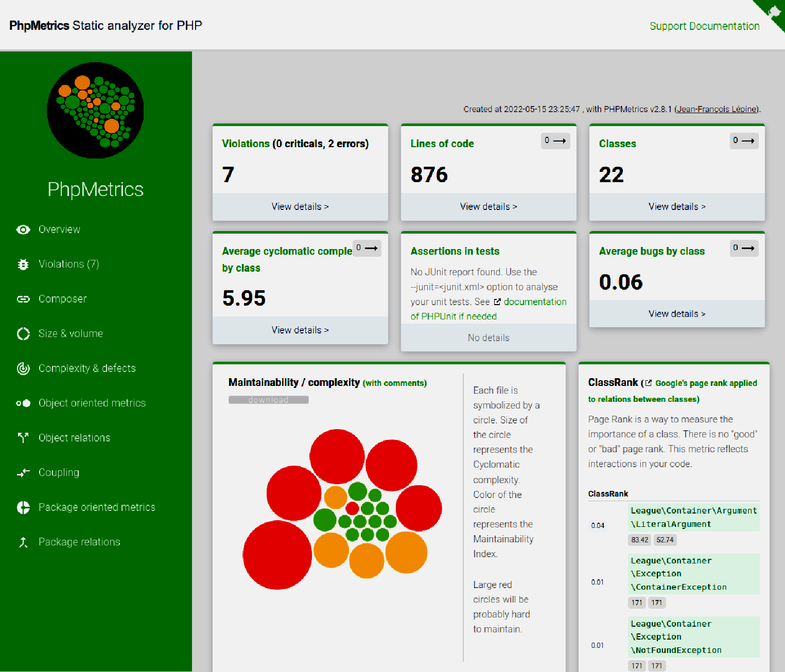785x672 pixels.
Task: Click external-link icon beside Google's page rank
Action: [x=649, y=383]
